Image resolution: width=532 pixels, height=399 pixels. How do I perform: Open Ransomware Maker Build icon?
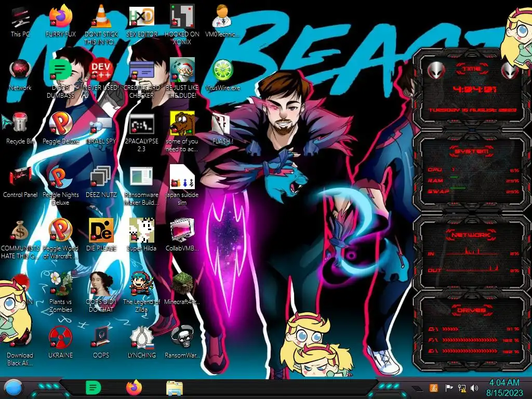tap(141, 185)
